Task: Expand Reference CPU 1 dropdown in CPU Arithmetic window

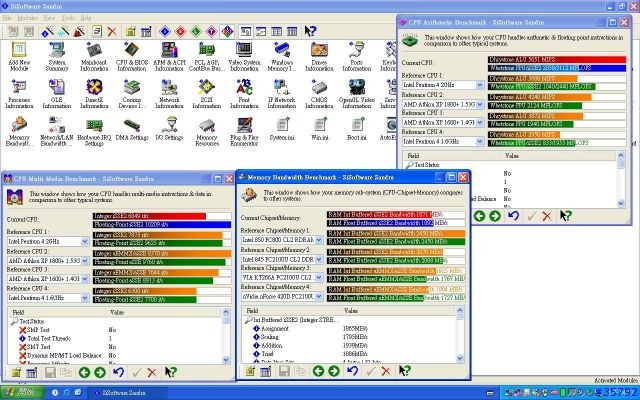Action: [x=480, y=85]
